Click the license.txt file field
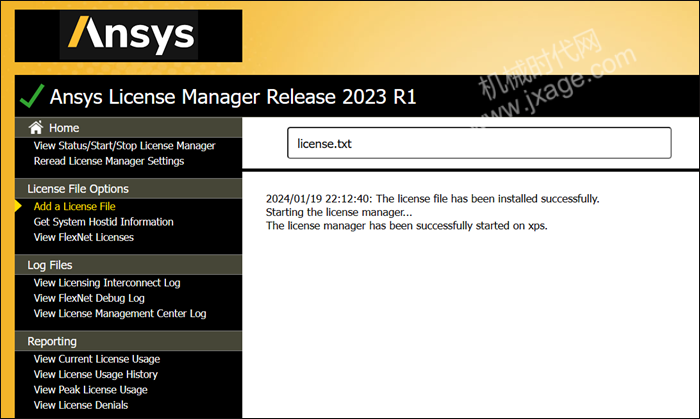Viewport: 700px width, 419px height. pos(479,143)
